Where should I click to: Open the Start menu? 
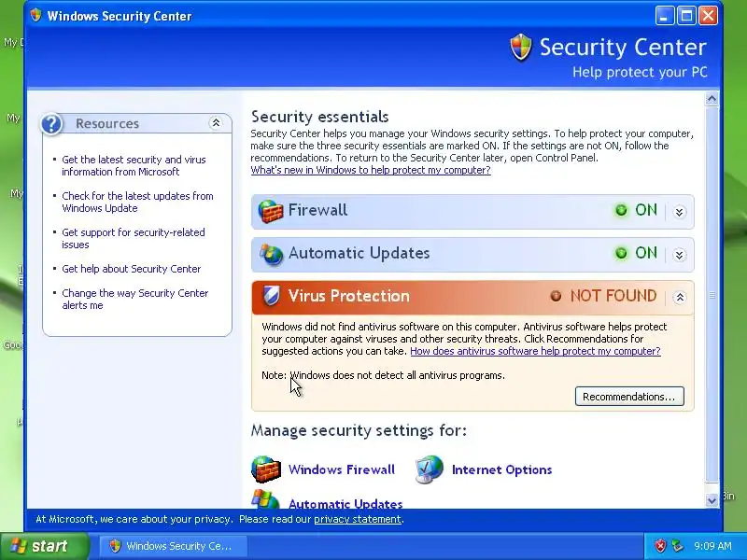45,546
